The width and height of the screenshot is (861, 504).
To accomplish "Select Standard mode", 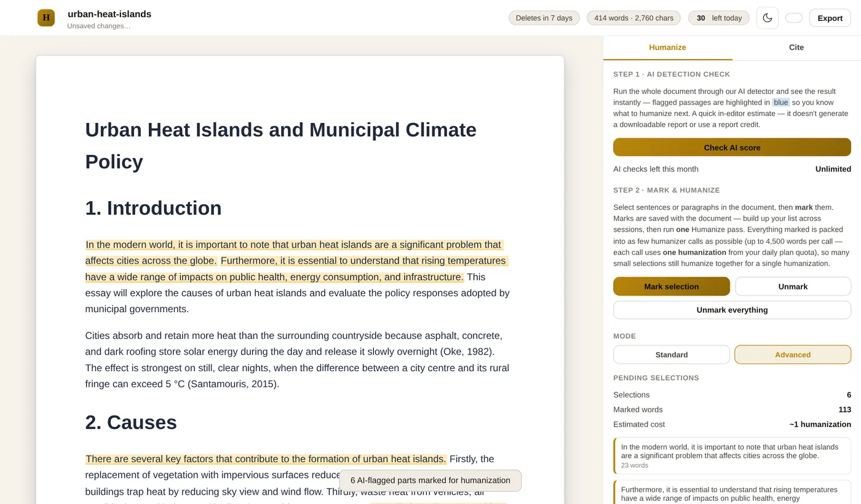I will [x=672, y=355].
